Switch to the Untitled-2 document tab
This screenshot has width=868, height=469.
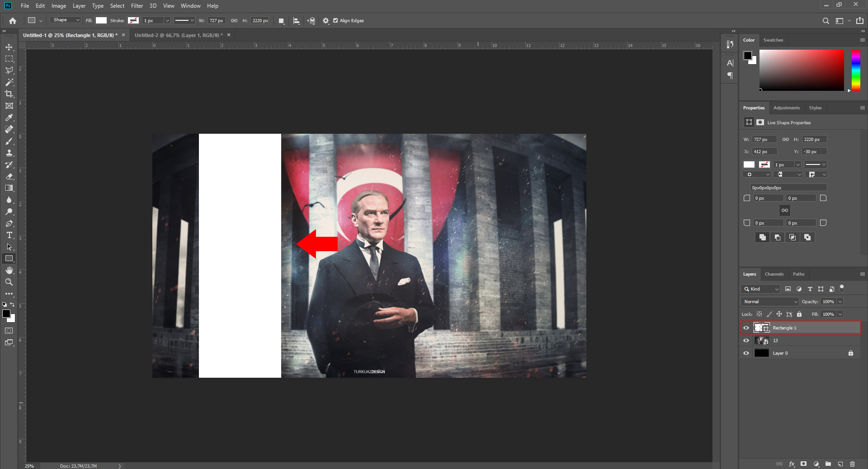tap(179, 35)
